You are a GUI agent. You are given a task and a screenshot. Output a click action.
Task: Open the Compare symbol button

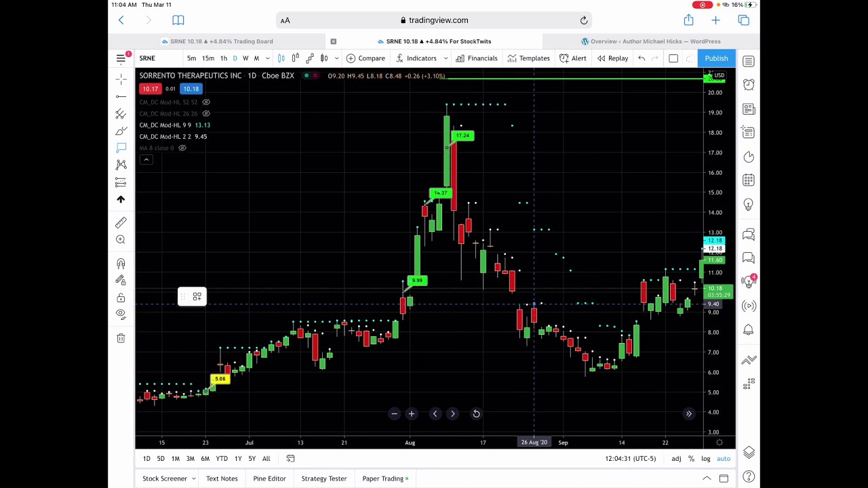pyautogui.click(x=366, y=58)
